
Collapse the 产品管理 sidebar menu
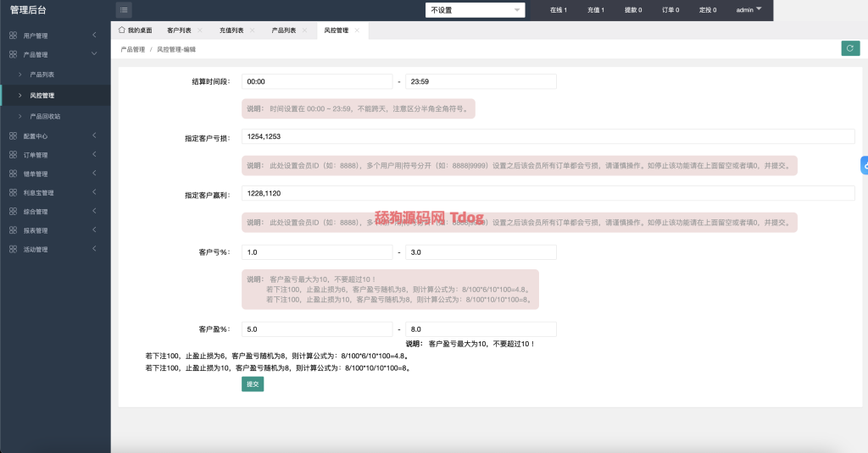(94, 54)
